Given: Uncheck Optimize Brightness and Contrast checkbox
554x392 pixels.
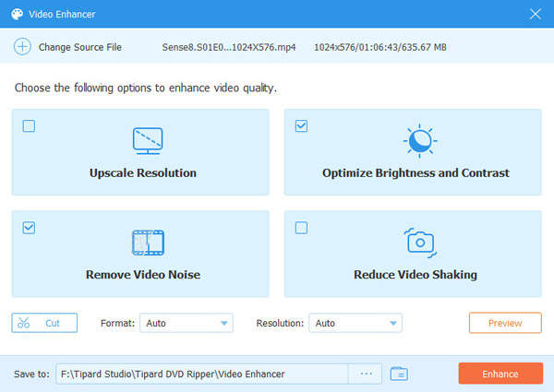Looking at the screenshot, I should click(x=301, y=126).
